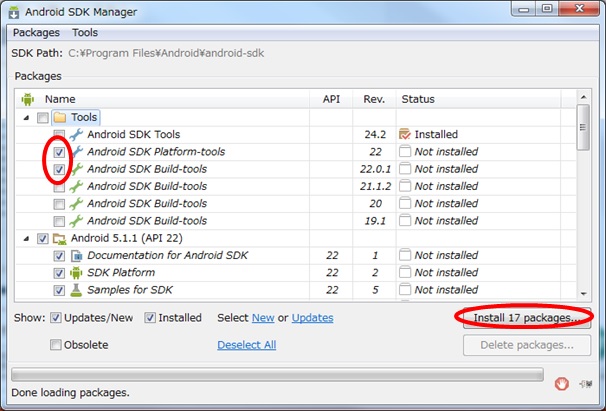Uncheck the Samples for SDK checkbox
Image resolution: width=606 pixels, height=411 pixels.
(x=59, y=290)
